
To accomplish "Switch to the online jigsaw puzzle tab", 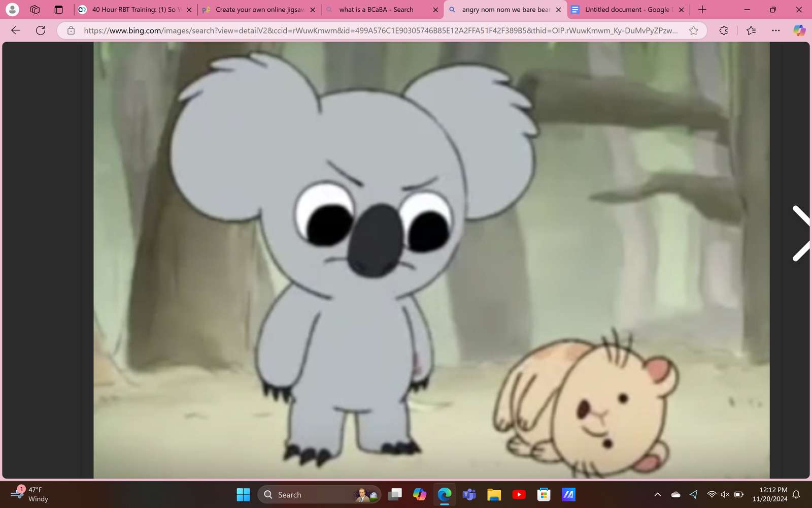I will [x=258, y=10].
